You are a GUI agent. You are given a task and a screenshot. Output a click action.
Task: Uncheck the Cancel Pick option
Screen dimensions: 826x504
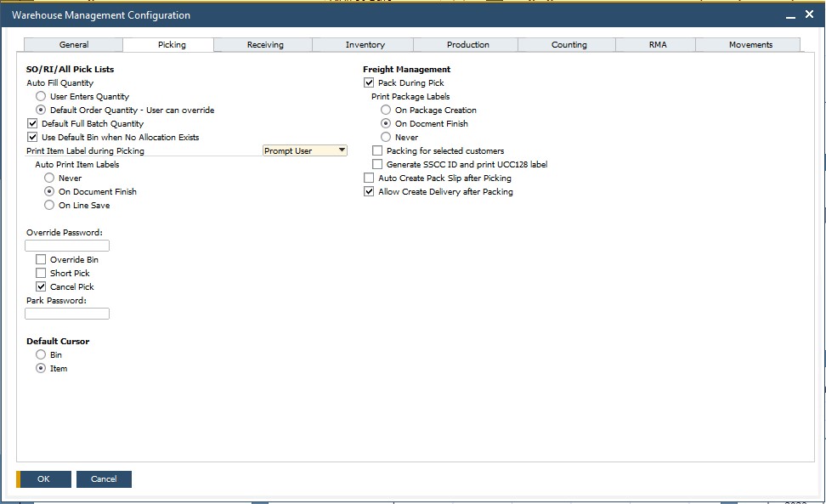(40, 286)
